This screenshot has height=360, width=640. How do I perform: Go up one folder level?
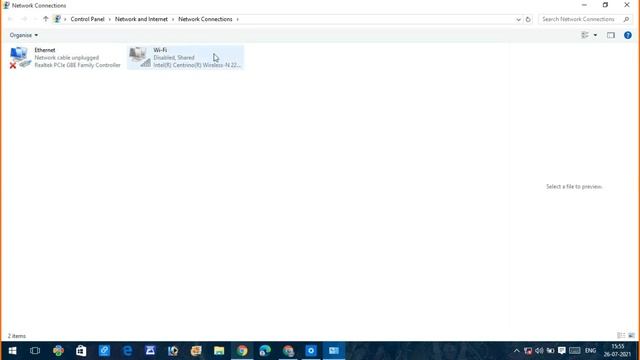pos(46,19)
